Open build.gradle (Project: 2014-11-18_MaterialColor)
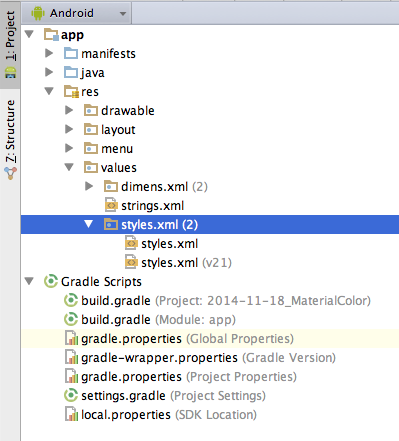Screen dimensions: 399x441 [226, 301]
